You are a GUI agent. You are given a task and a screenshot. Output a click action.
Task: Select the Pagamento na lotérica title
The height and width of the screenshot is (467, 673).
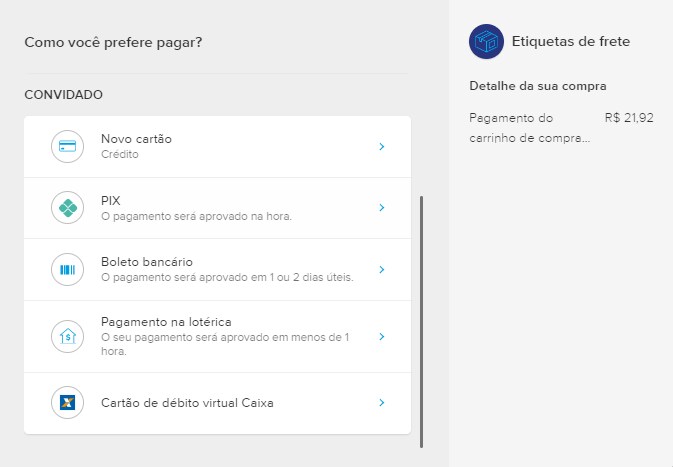(166, 321)
